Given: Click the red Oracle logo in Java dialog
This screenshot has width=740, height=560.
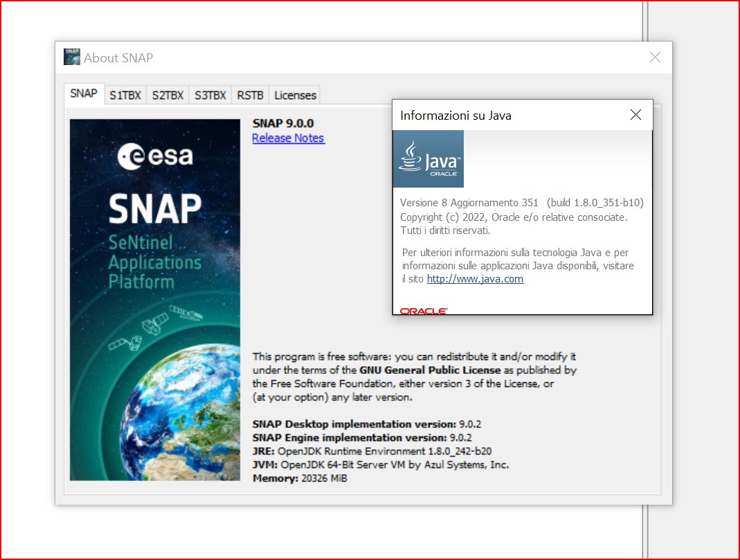Looking at the screenshot, I should [423, 311].
